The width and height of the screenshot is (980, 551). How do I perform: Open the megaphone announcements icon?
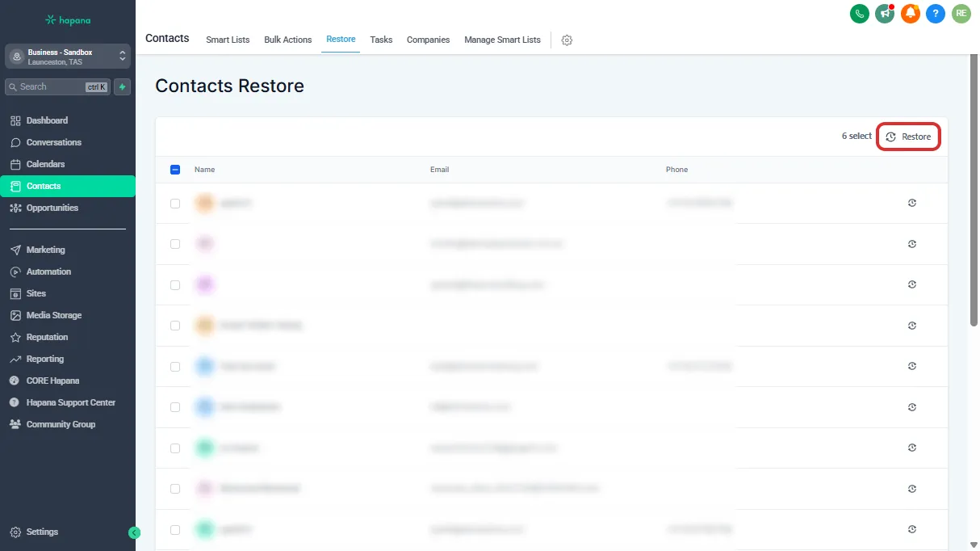click(x=885, y=14)
